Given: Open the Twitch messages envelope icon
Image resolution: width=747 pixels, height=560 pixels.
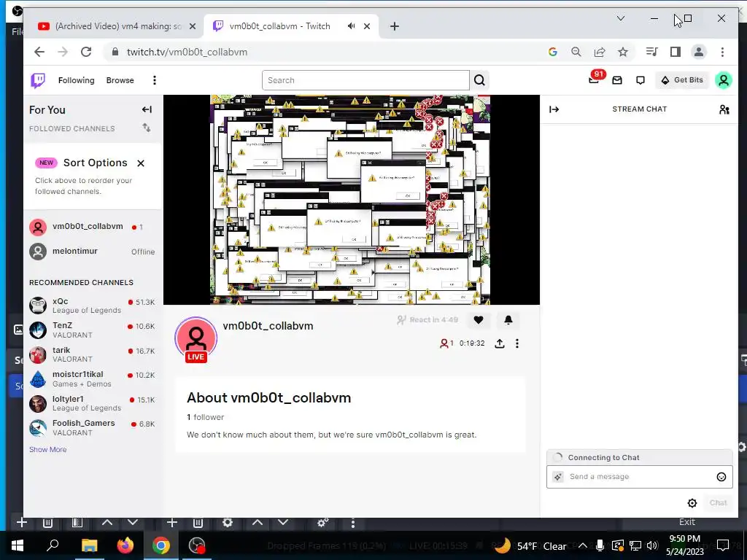Looking at the screenshot, I should coord(617,80).
